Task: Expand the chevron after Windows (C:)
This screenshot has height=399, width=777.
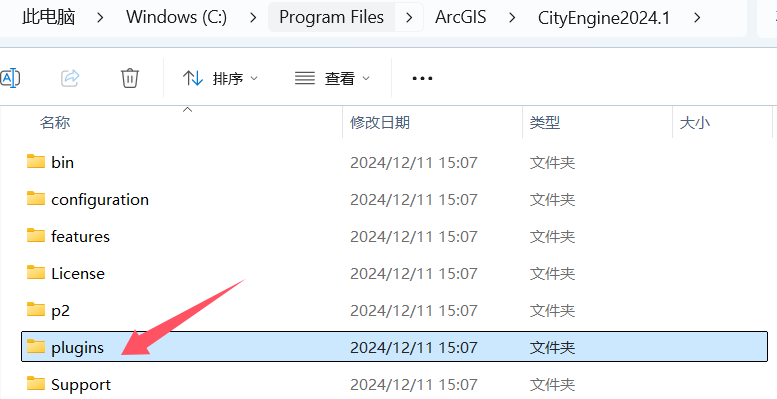Action: point(253,18)
